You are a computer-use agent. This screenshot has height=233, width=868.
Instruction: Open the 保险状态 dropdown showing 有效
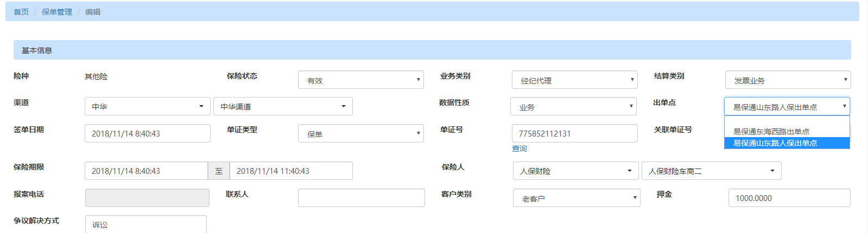tap(361, 80)
